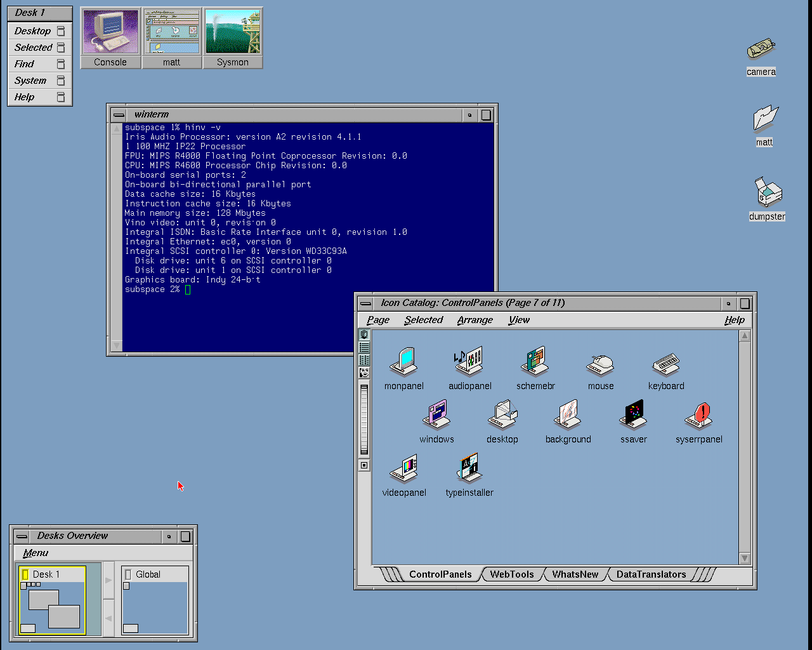
Task: Switch Icon Catalog to the list view button
Action: (x=364, y=347)
